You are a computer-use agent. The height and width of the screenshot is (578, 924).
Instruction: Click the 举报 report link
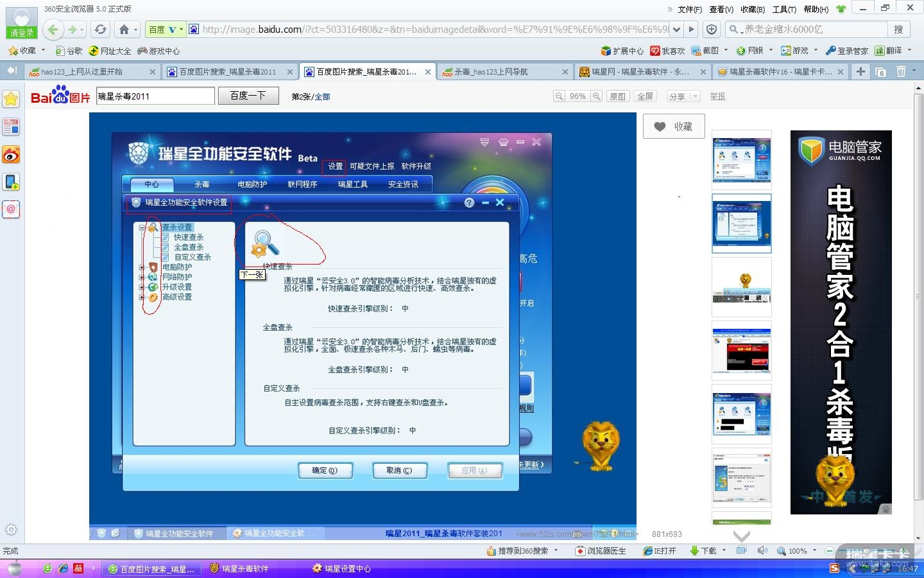pyautogui.click(x=717, y=96)
